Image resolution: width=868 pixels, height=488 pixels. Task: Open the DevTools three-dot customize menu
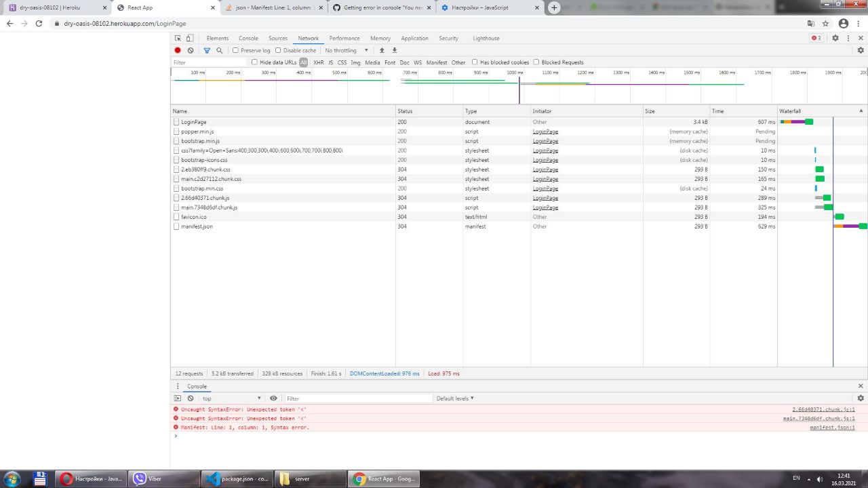click(x=848, y=39)
